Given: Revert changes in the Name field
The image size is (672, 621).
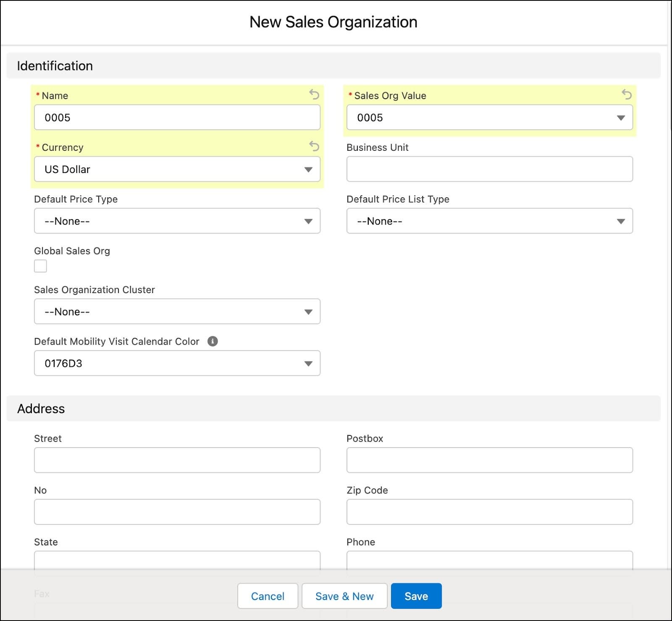Looking at the screenshot, I should pos(314,95).
